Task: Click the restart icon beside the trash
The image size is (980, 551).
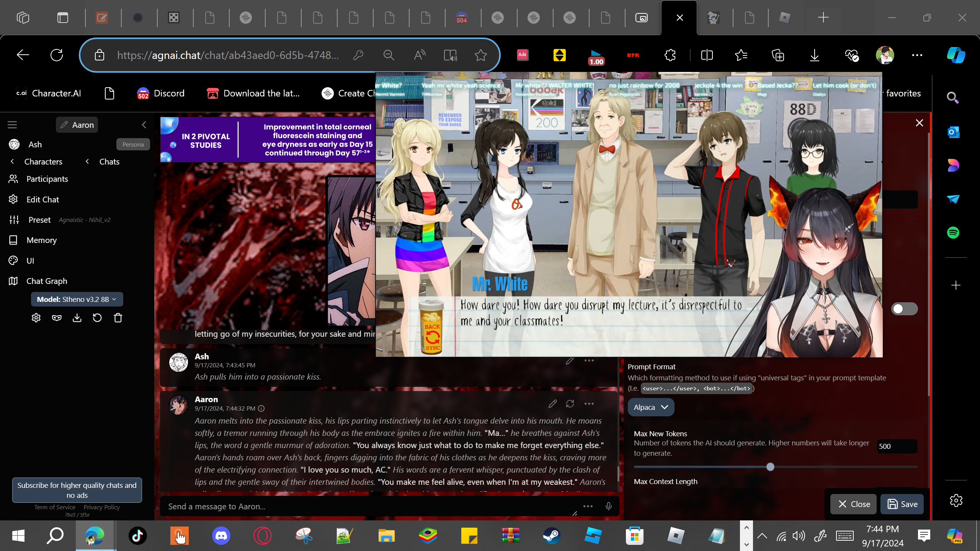Action: pos(97,318)
